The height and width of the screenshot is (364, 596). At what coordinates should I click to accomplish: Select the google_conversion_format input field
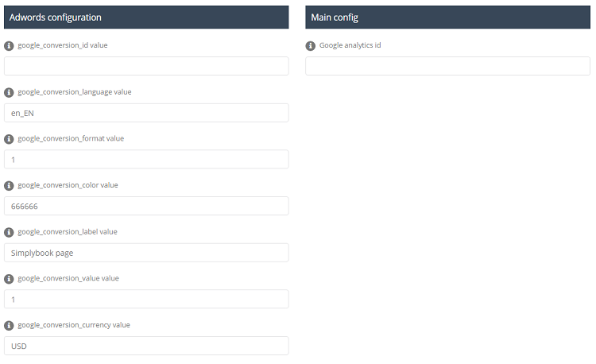click(x=146, y=159)
